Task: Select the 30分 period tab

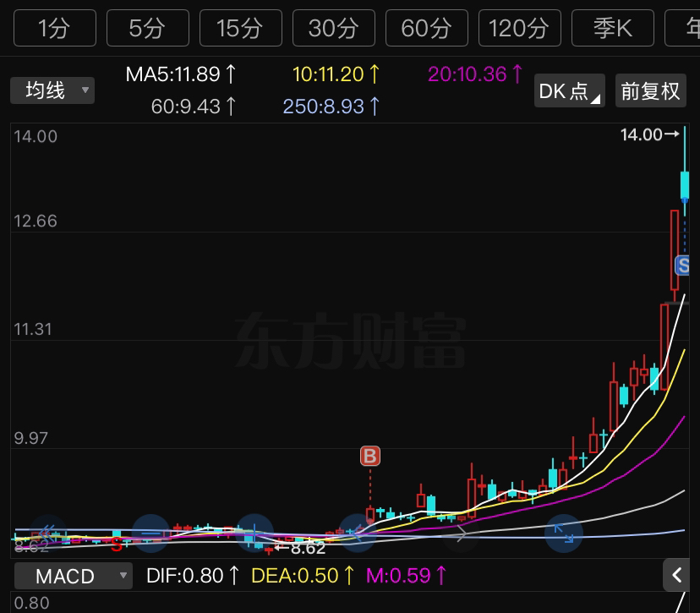Action: pos(333,28)
